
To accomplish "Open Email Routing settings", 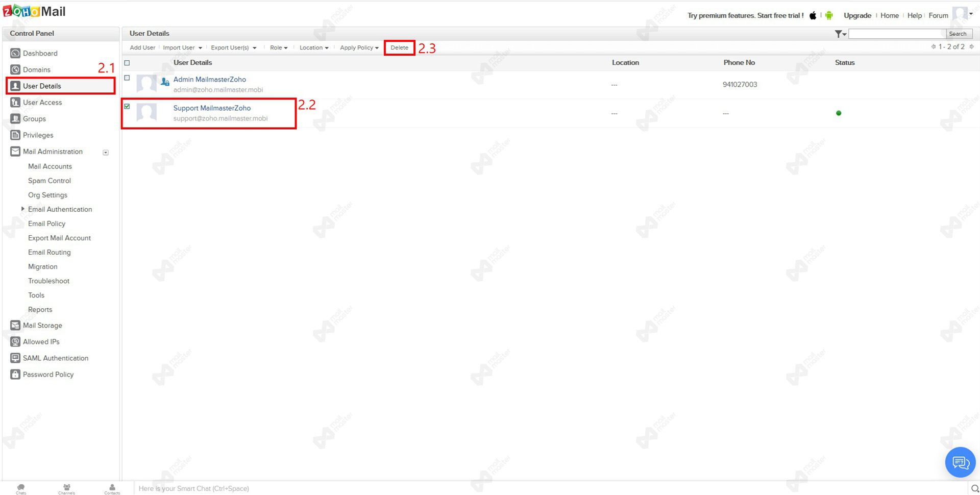I will [49, 252].
